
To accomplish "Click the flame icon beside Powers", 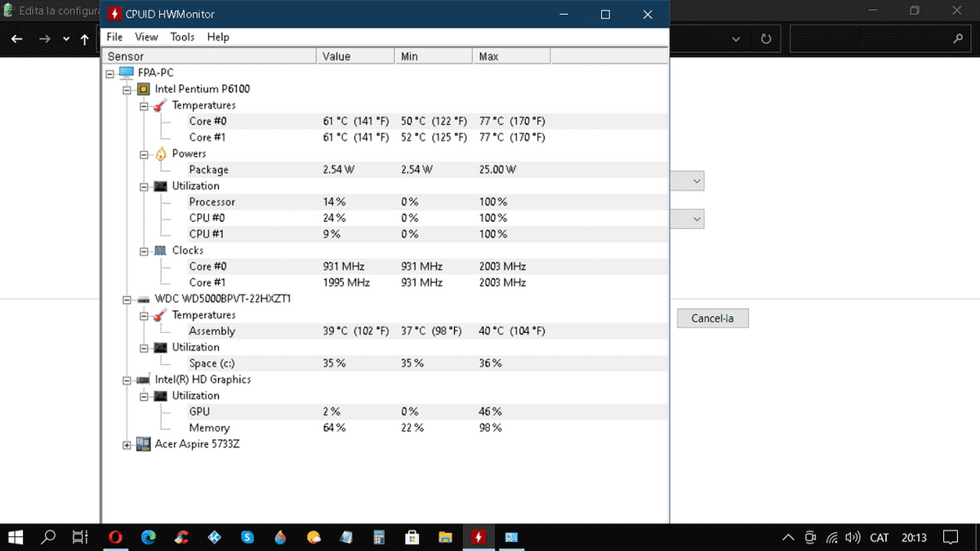I will [160, 153].
